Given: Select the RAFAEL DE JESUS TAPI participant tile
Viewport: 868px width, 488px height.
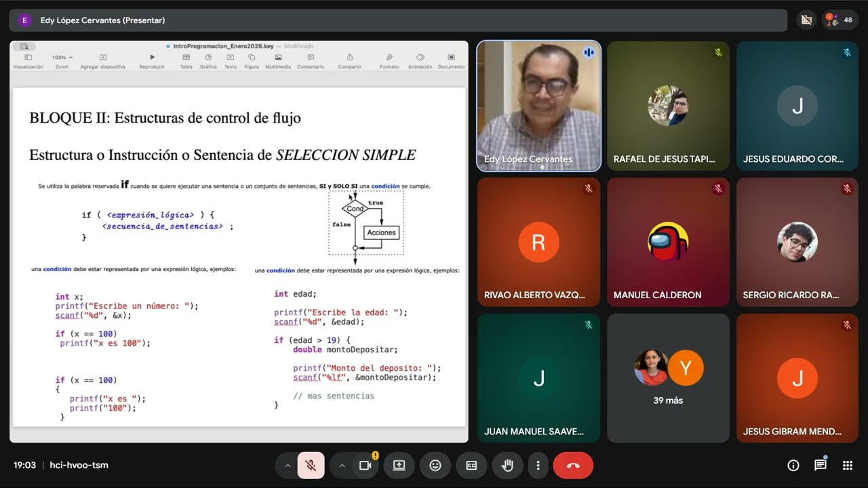Looking at the screenshot, I should (668, 106).
